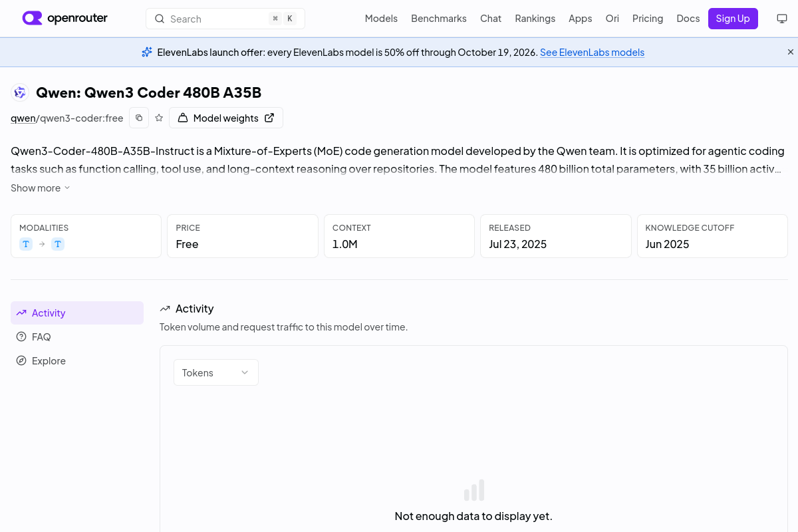Select Ori in the top navigation
The height and width of the screenshot is (532, 798).
(x=612, y=19)
